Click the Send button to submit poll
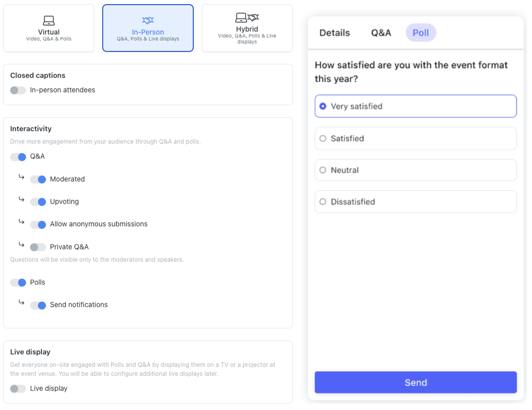532x410 pixels. click(415, 382)
